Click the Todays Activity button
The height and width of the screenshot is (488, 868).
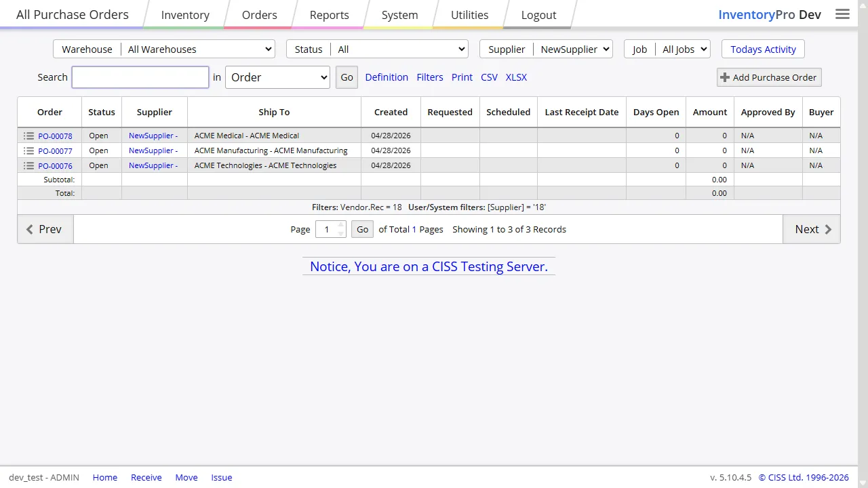pos(763,49)
